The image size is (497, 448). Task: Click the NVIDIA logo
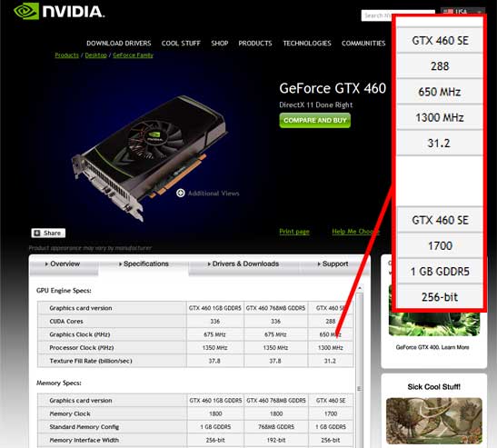(59, 12)
